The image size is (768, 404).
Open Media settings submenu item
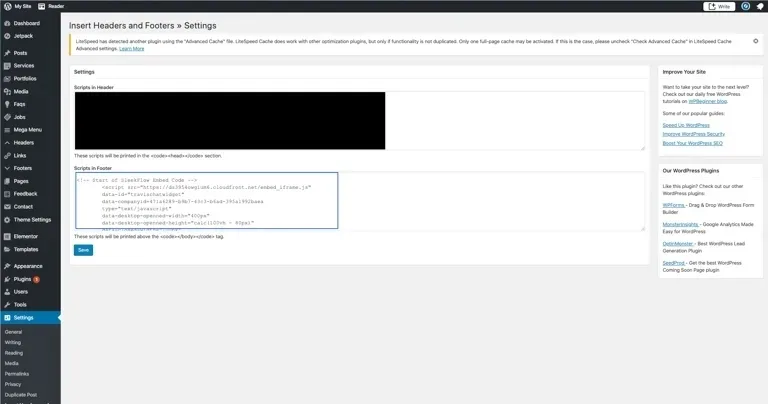pyautogui.click(x=12, y=363)
